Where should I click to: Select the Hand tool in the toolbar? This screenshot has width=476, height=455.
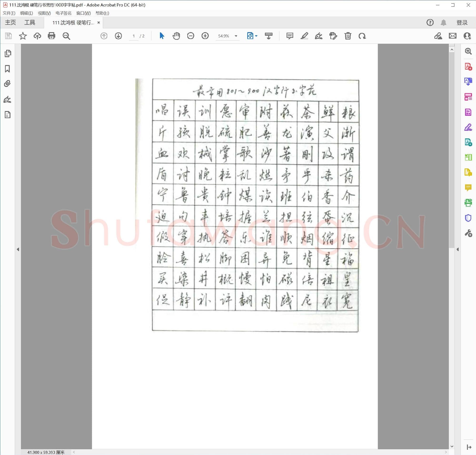click(x=176, y=36)
